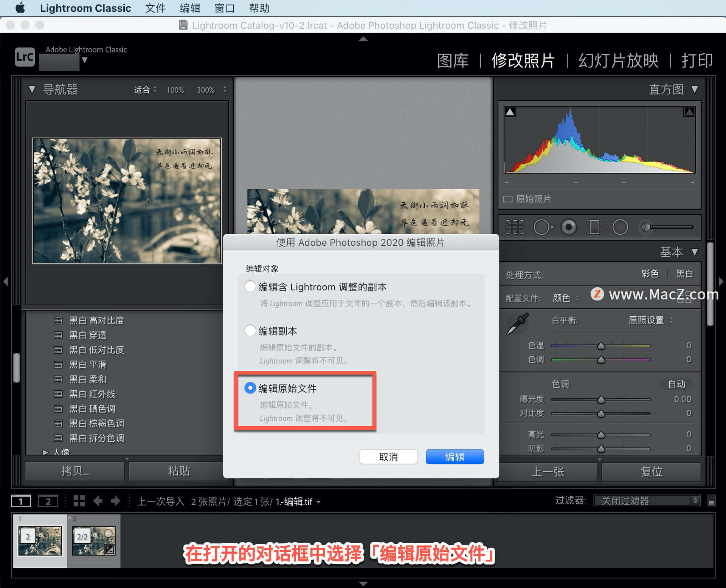
Task: Toggle shadow clipping indicator in histogram
Action: coord(510,111)
